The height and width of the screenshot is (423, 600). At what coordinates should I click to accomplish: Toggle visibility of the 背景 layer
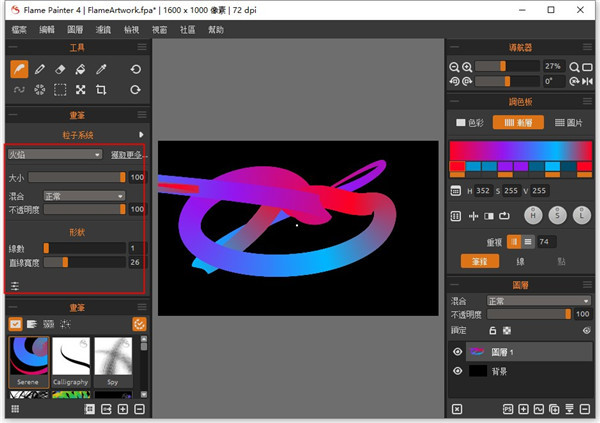click(458, 371)
